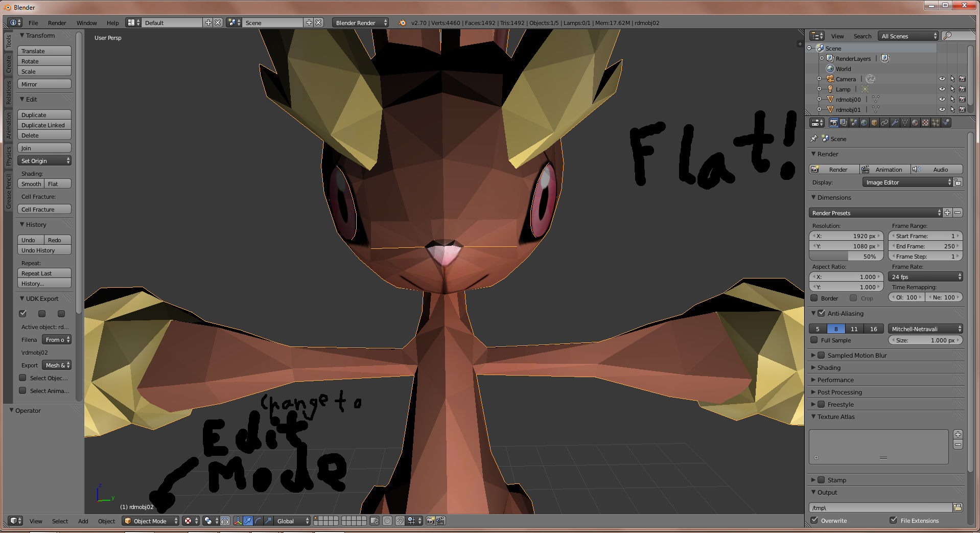The image size is (980, 533).
Task: Expand the Sampled Motion Blur panel
Action: (813, 355)
